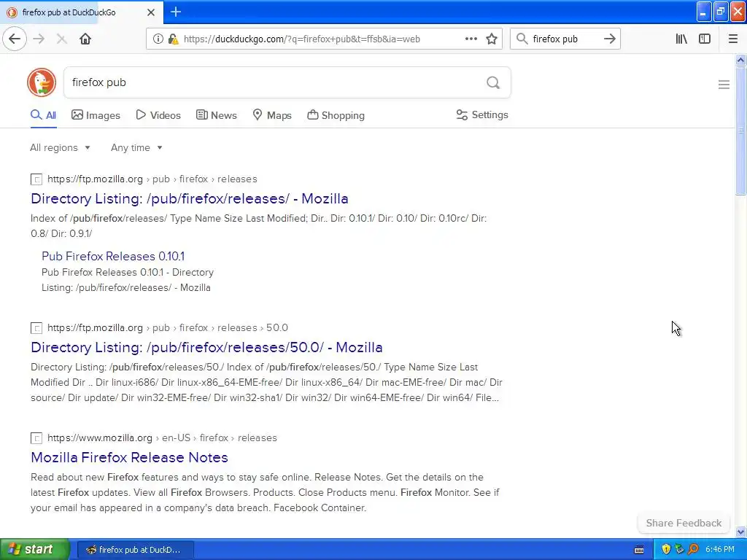Click the browser address bar URL
The height and width of the screenshot is (560, 747).
(301, 39)
